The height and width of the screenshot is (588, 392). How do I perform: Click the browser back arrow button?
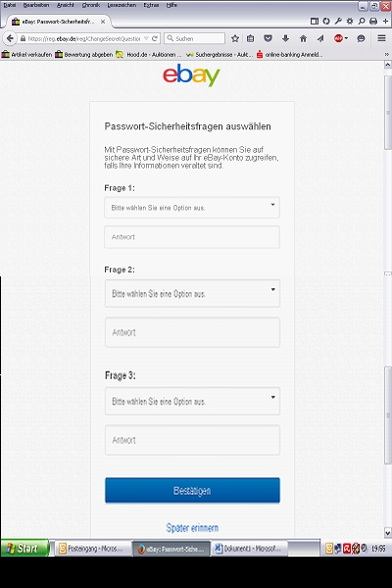(10, 38)
